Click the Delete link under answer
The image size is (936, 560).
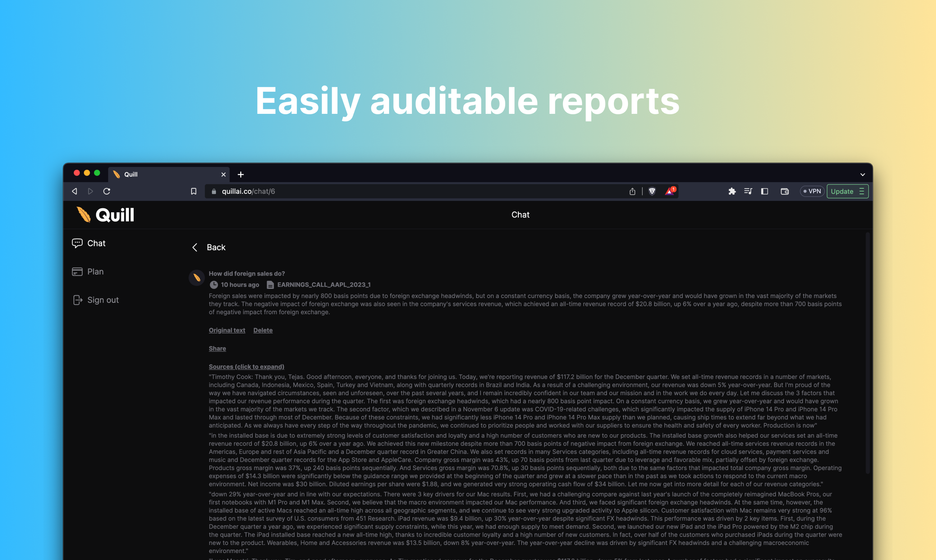(x=263, y=330)
